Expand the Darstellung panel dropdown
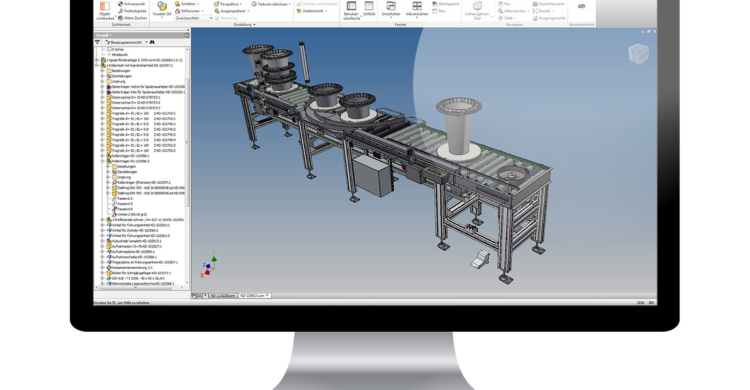This screenshot has width=750, height=390. 244,24
